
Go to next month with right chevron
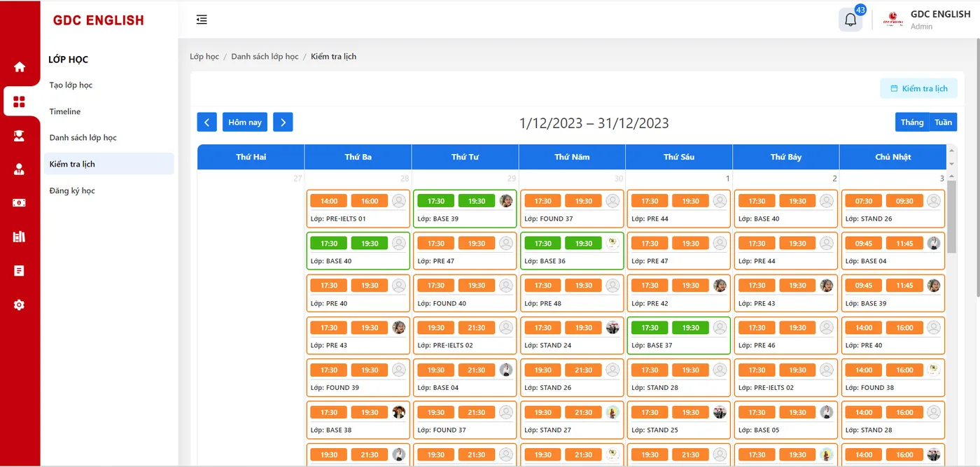coord(283,122)
